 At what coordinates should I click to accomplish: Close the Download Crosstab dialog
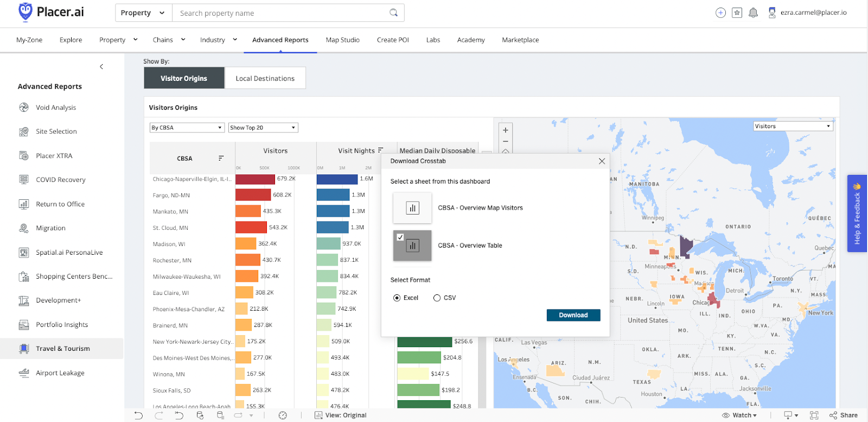(x=602, y=161)
